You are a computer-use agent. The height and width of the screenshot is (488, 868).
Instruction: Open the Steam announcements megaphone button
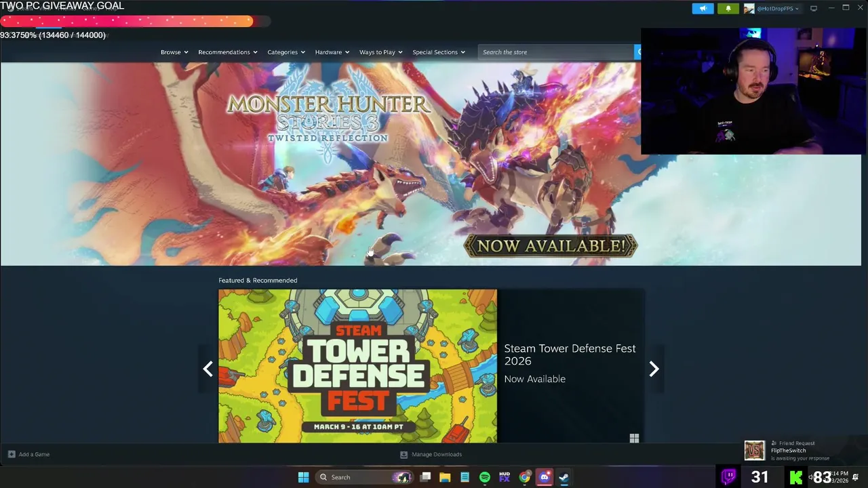click(703, 8)
